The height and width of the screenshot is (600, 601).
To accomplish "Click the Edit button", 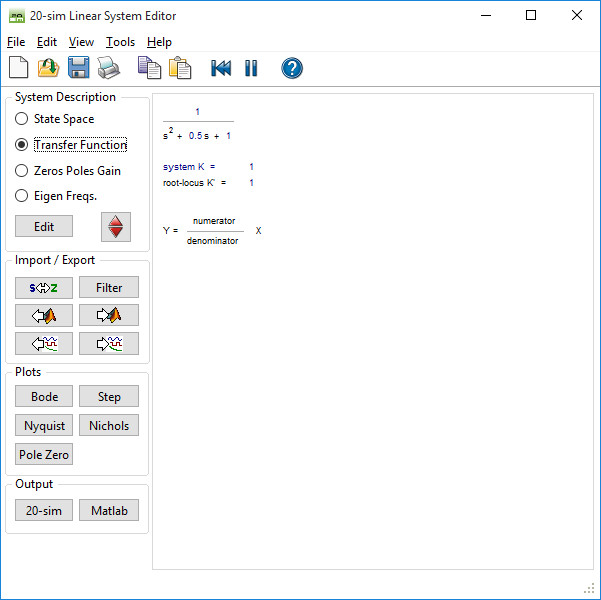I will (44, 227).
